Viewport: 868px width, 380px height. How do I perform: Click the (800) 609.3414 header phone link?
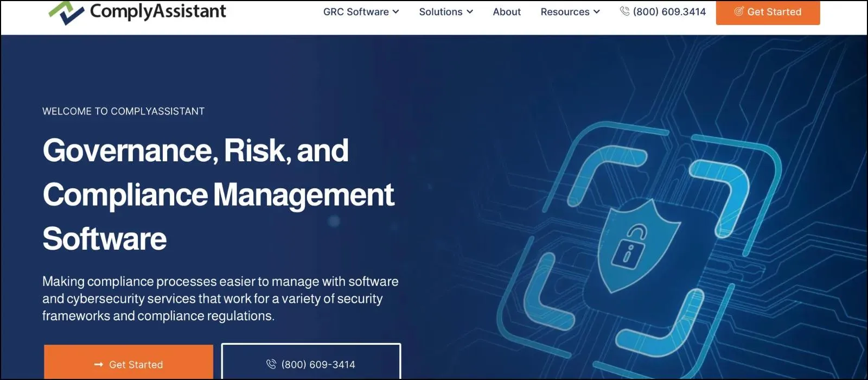[x=663, y=11]
